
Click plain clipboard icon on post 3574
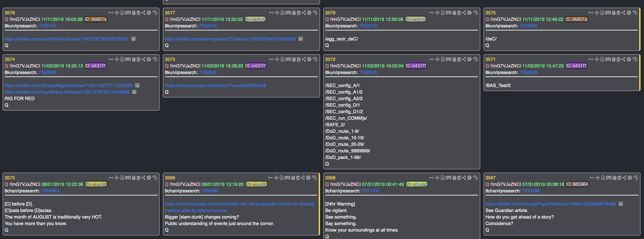[134, 59]
